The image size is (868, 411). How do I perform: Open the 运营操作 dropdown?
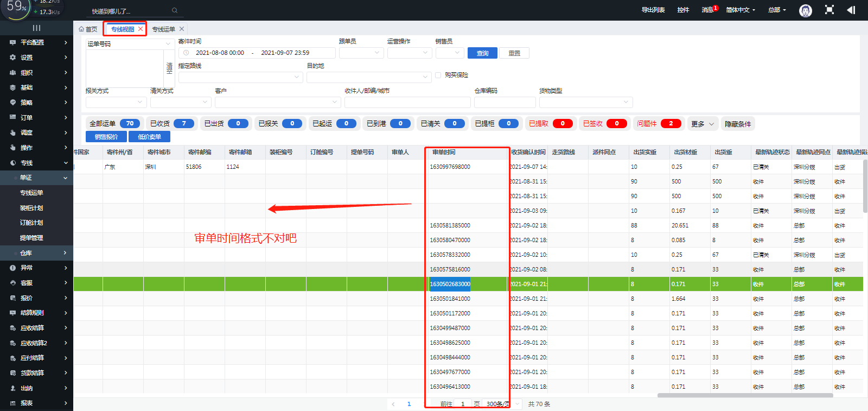[410, 53]
